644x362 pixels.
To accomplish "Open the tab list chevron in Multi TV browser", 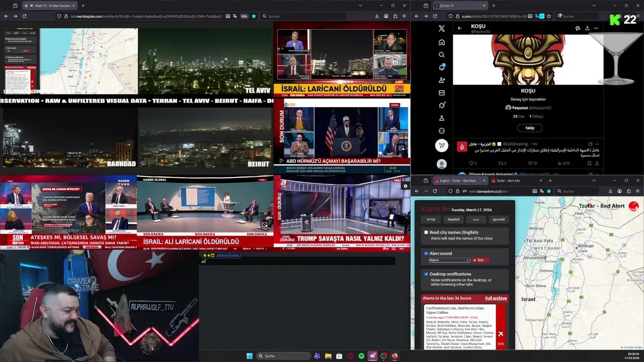I will 360,6.
